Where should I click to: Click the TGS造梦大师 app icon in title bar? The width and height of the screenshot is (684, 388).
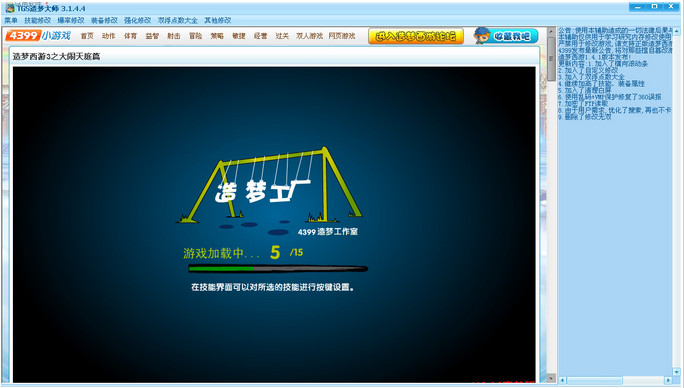click(10, 8)
